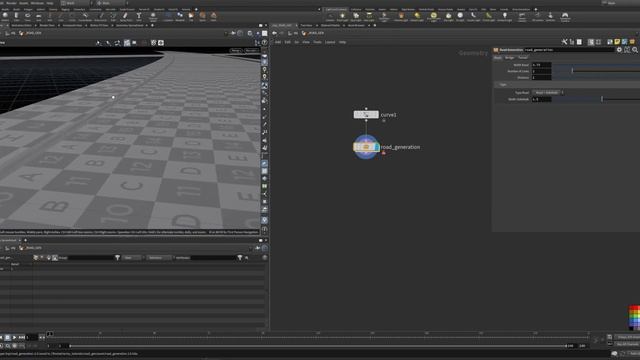Switch spreadsheet to Primitives attribute class
This screenshot has height=360, width=640.
pyautogui.click(x=49, y=258)
